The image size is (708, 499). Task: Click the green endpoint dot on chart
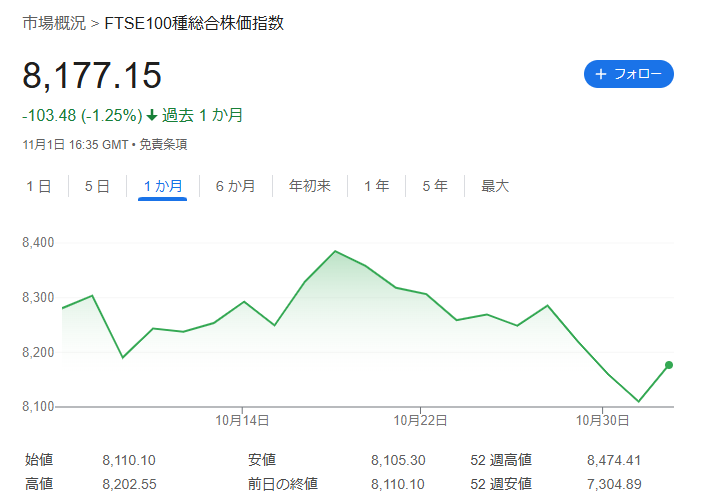pyautogui.click(x=669, y=365)
